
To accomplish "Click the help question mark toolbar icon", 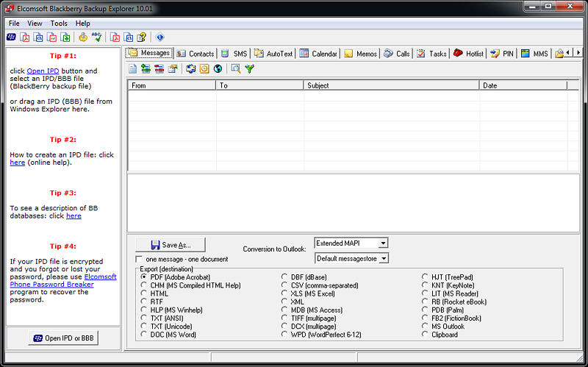I will (142, 37).
